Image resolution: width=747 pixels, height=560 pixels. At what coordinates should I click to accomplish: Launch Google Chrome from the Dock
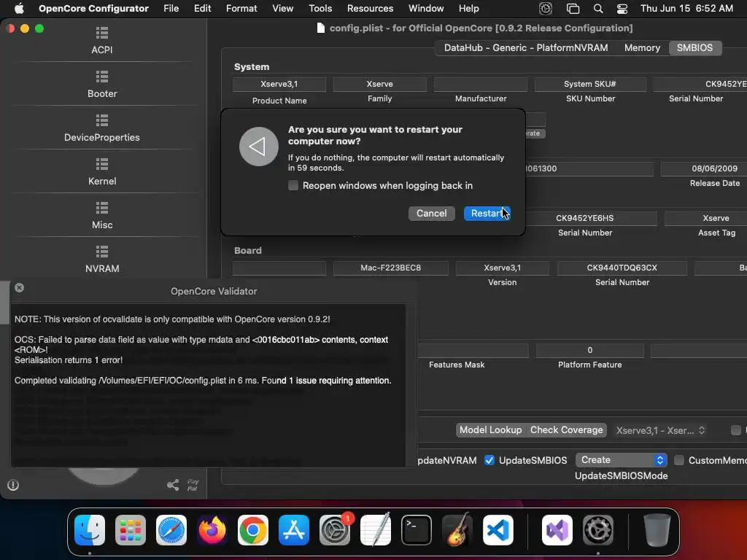(x=253, y=530)
